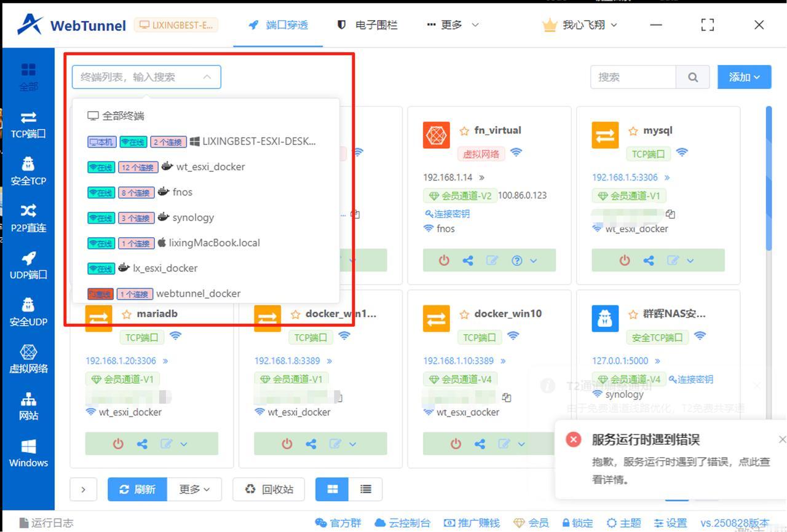This screenshot has width=787, height=532.
Task: Open the Windows category in sidebar
Action: coord(28,453)
